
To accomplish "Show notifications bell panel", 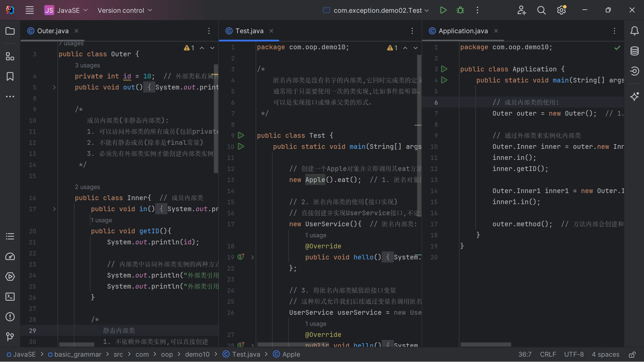I will point(634,31).
